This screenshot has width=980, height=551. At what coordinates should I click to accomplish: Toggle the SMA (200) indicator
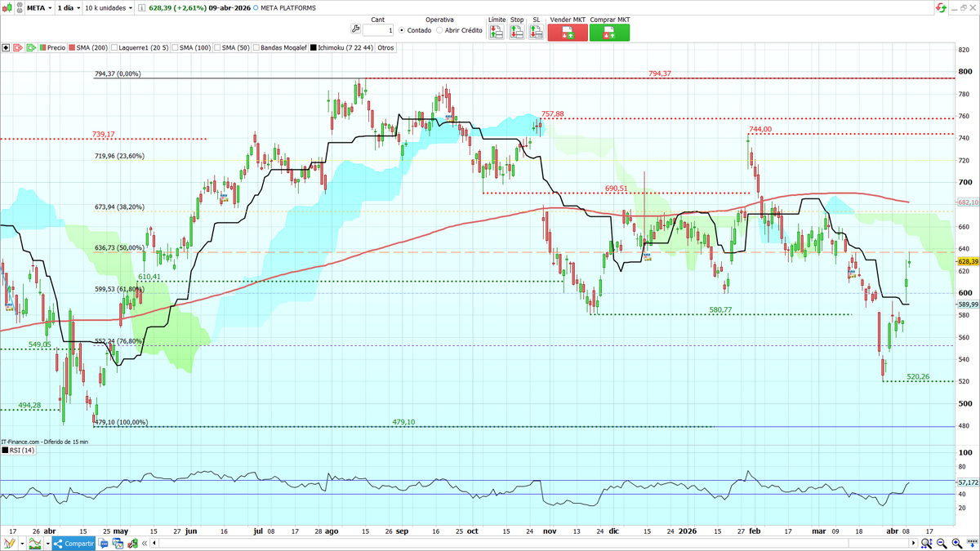88,47
